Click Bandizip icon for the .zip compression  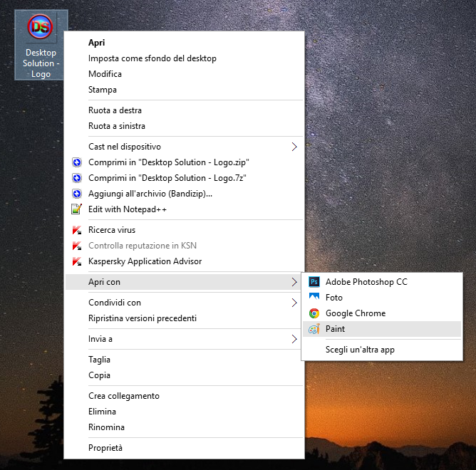pos(77,162)
